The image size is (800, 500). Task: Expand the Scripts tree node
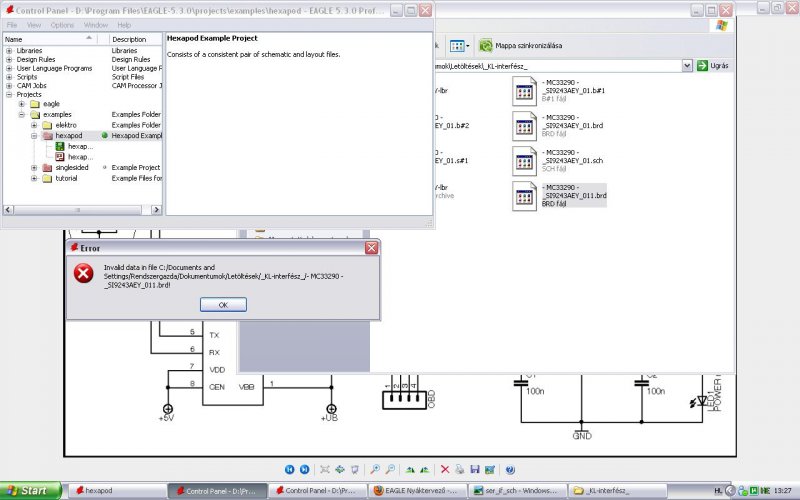coord(9,77)
